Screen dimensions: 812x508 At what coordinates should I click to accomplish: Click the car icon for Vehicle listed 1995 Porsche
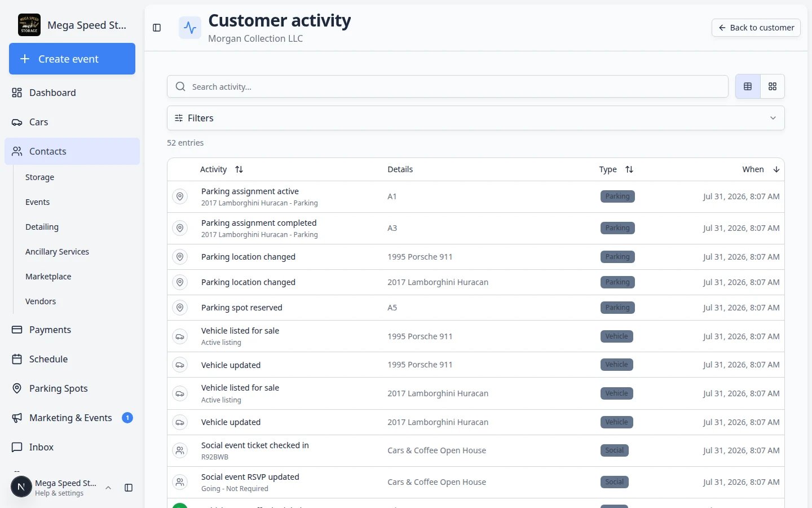point(180,336)
